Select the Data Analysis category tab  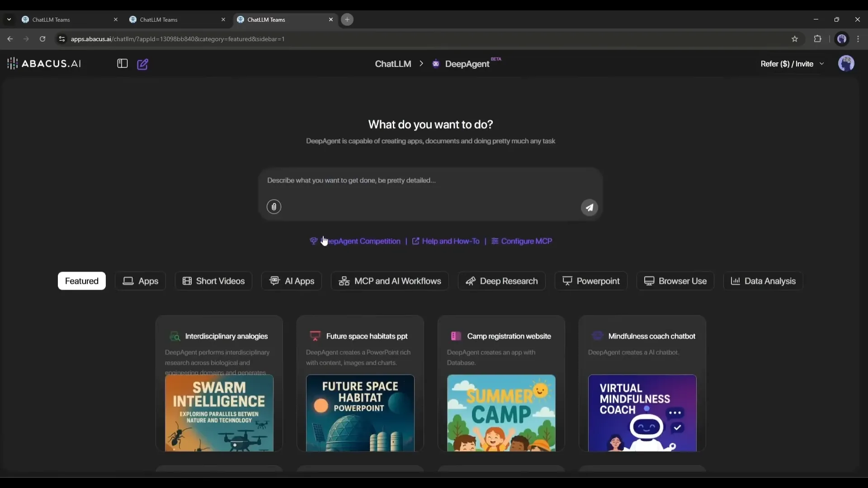[763, 281]
